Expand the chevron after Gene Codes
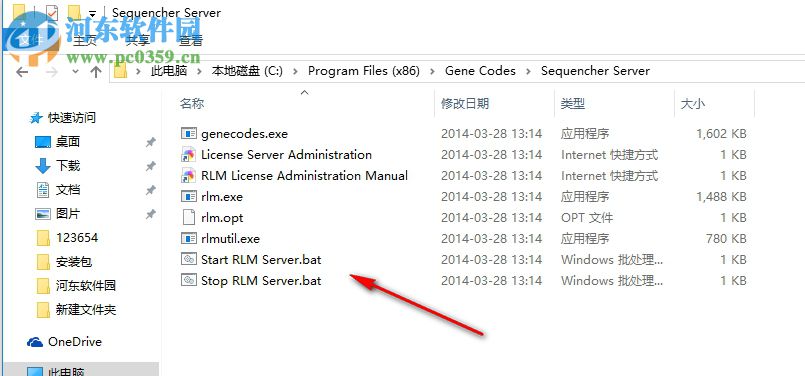The height and width of the screenshot is (376, 805). click(528, 71)
